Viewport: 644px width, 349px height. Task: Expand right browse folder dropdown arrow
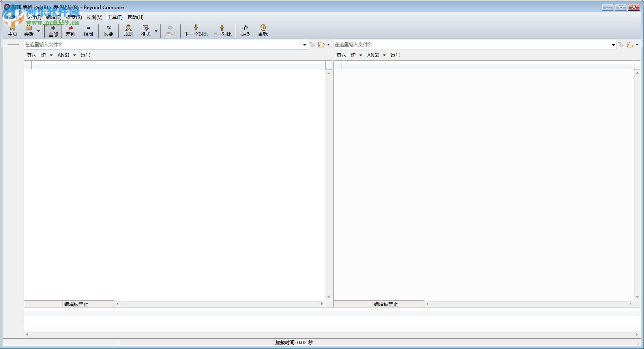click(x=637, y=45)
